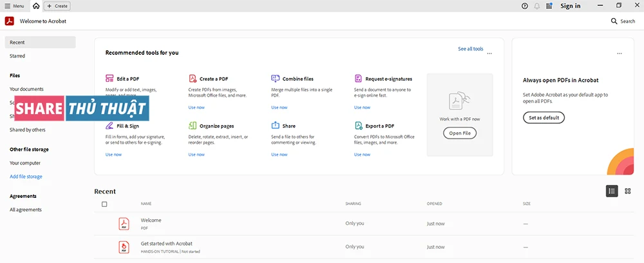The height and width of the screenshot is (263, 644).
Task: Tick the select-all checkbox in Recent list
Action: coord(104,204)
